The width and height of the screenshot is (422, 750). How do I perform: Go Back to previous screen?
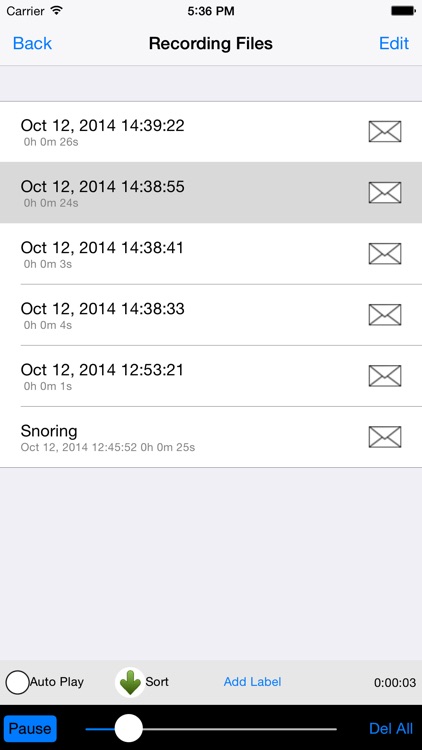click(32, 43)
